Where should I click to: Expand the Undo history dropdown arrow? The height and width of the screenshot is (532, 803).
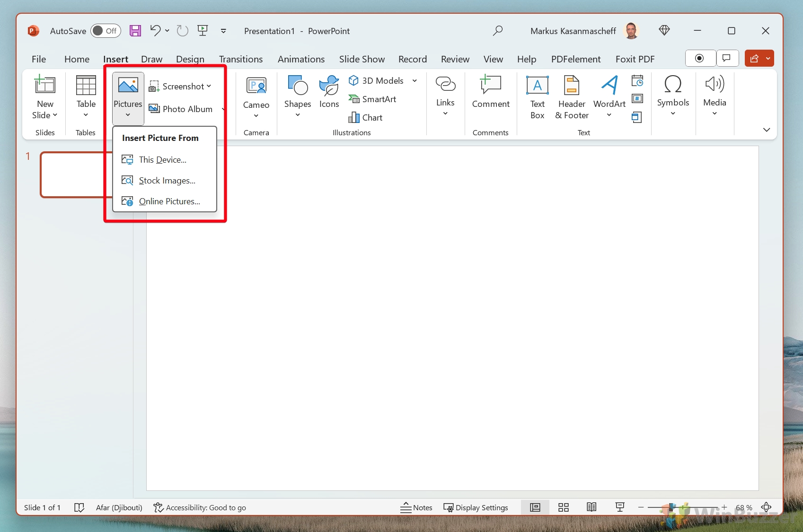point(167,31)
